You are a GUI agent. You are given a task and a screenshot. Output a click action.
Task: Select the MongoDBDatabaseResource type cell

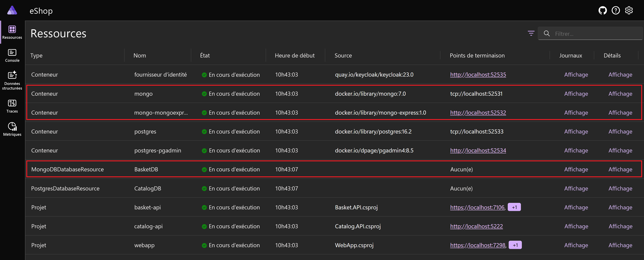[67, 170]
